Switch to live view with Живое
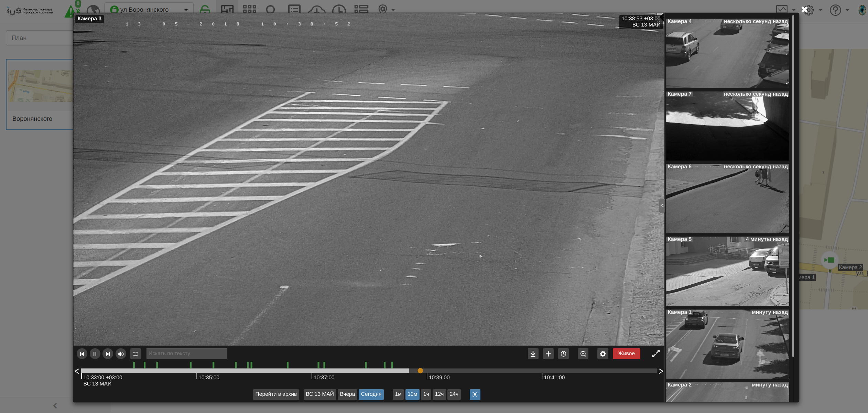This screenshot has height=413, width=868. (626, 353)
